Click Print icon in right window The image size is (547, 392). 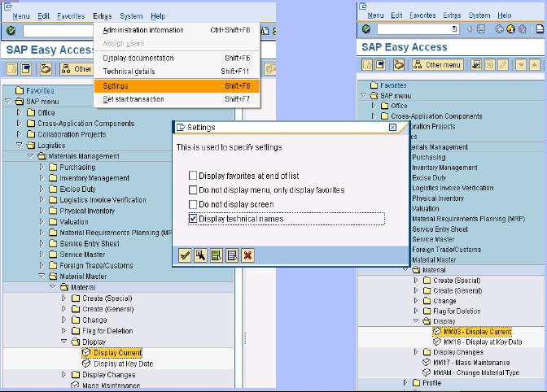coord(540,29)
